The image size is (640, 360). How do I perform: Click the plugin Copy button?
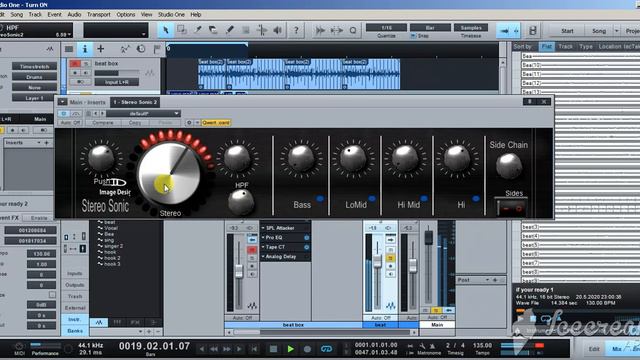[x=135, y=122]
